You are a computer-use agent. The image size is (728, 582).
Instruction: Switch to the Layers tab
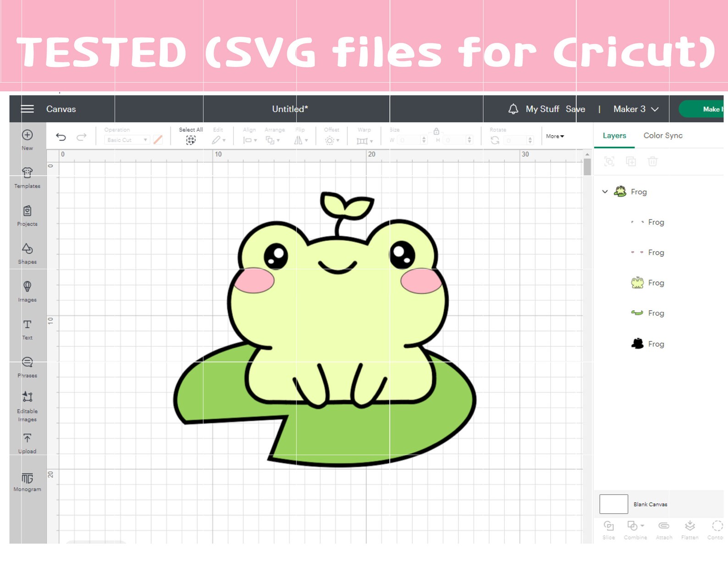coord(614,135)
